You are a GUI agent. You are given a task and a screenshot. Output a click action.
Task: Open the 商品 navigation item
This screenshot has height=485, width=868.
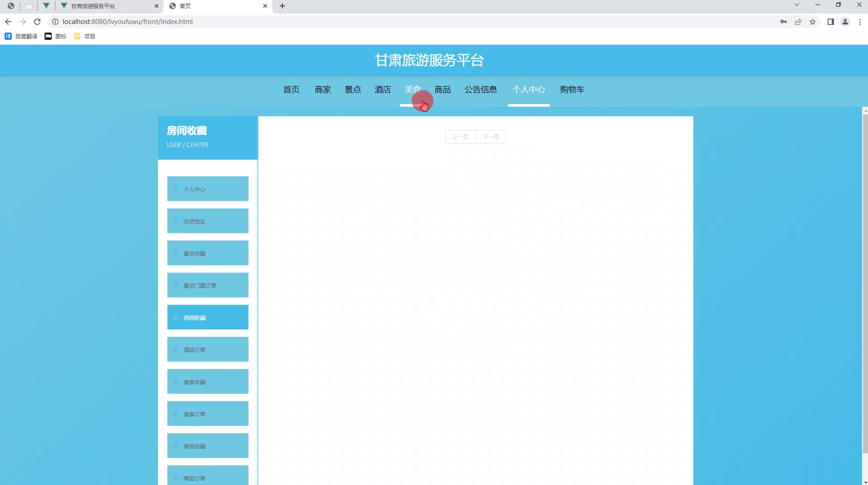[443, 90]
